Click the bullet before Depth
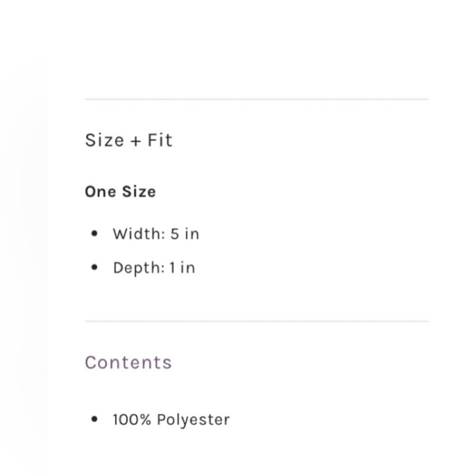The image size is (476, 476). pyautogui.click(x=94, y=268)
